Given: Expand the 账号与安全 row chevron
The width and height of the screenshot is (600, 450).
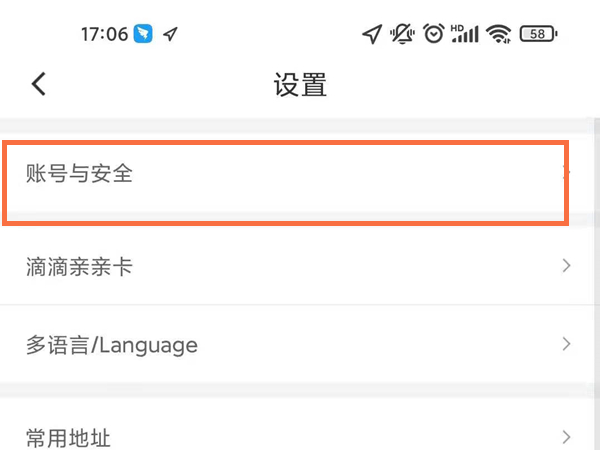Looking at the screenshot, I should click(x=566, y=174).
